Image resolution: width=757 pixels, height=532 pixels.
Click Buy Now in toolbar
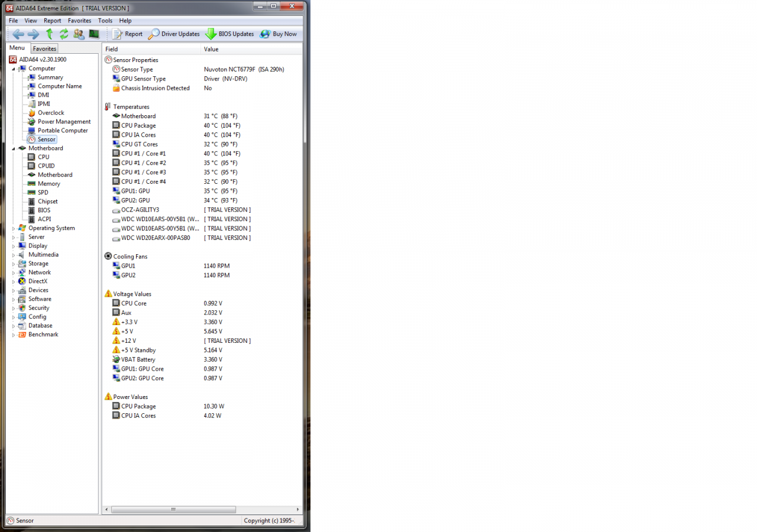coord(278,34)
